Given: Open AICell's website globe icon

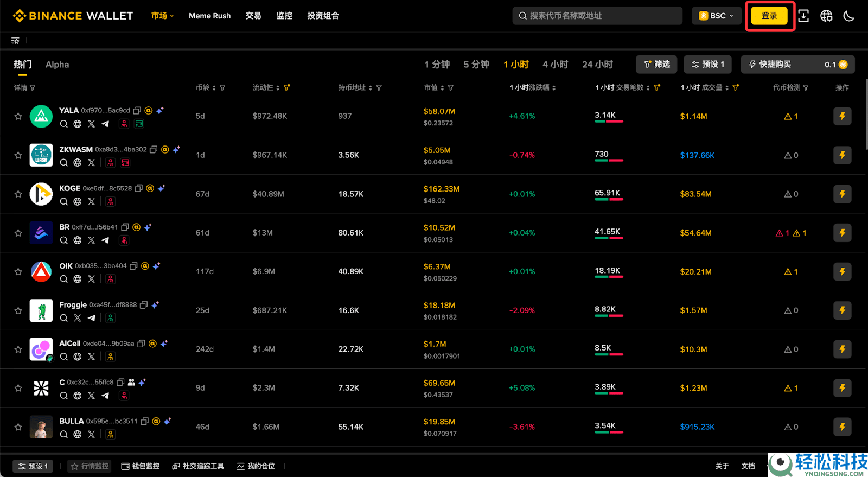Looking at the screenshot, I should [x=78, y=357].
